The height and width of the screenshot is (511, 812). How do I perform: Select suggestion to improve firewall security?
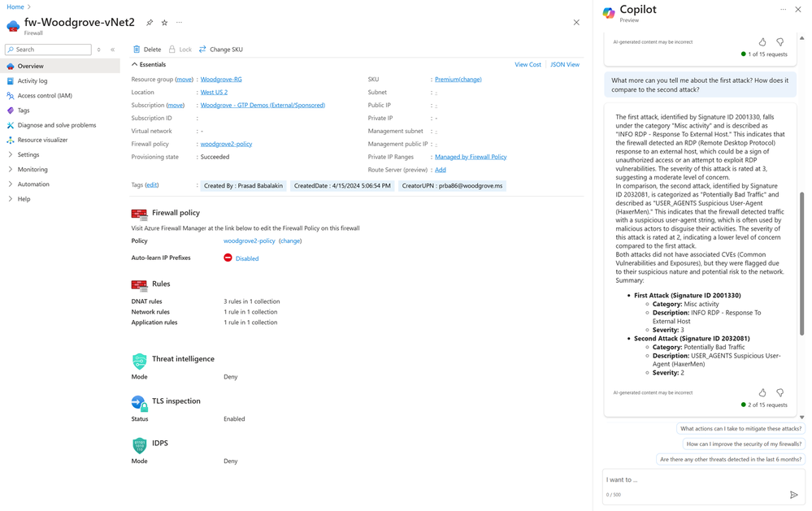(744, 444)
